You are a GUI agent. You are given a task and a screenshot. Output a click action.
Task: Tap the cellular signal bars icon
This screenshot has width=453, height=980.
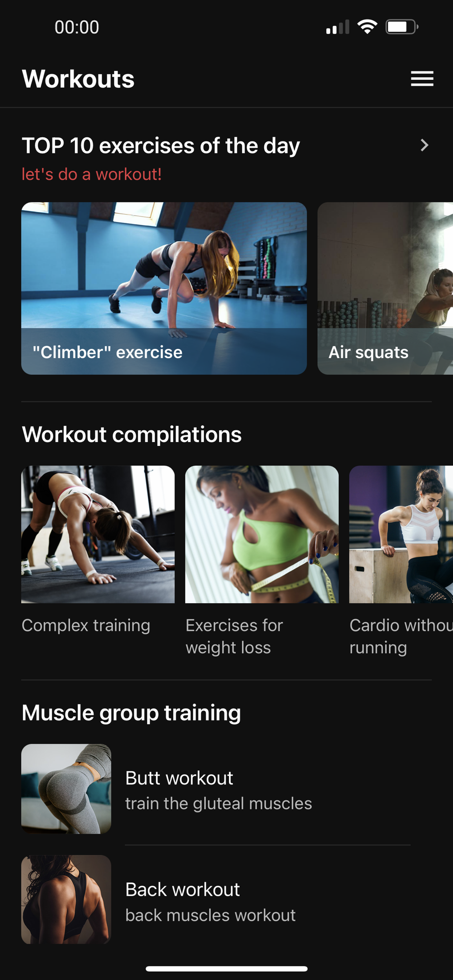(337, 27)
